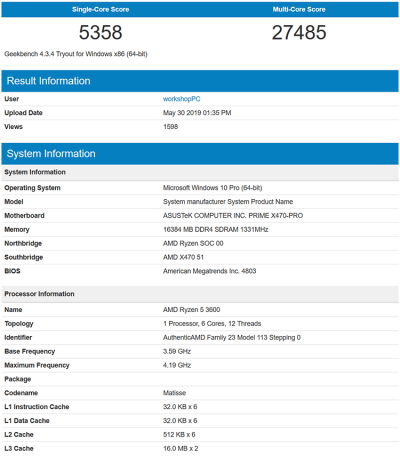Click the Memory label
This screenshot has height=456, width=400.
point(17,229)
